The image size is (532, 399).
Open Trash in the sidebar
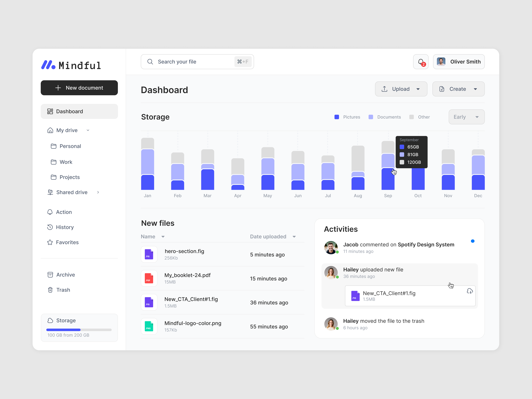pos(59,290)
